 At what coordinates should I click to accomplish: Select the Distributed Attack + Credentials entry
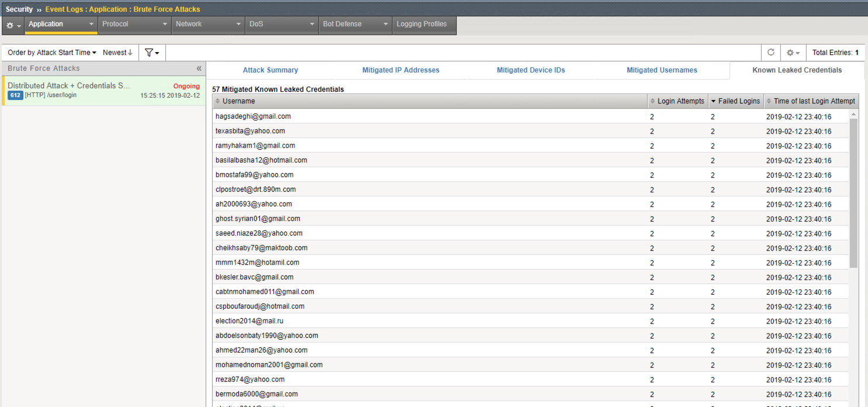(104, 91)
